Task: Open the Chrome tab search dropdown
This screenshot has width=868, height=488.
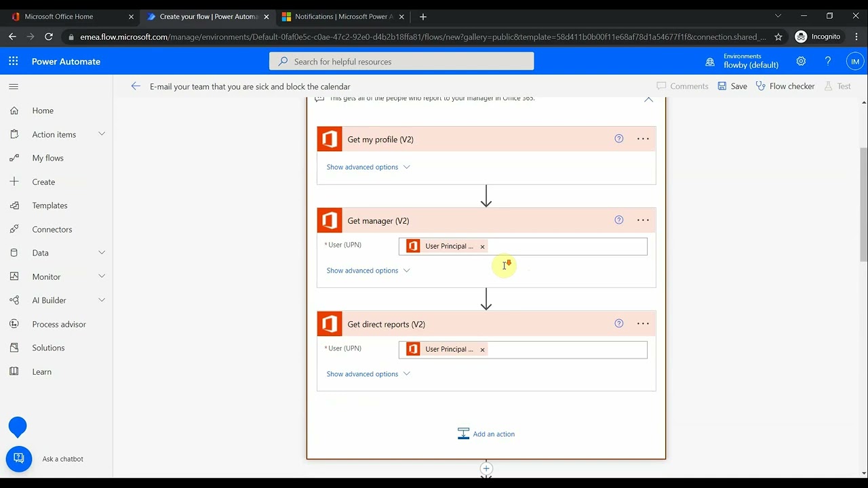Action: 778,16
